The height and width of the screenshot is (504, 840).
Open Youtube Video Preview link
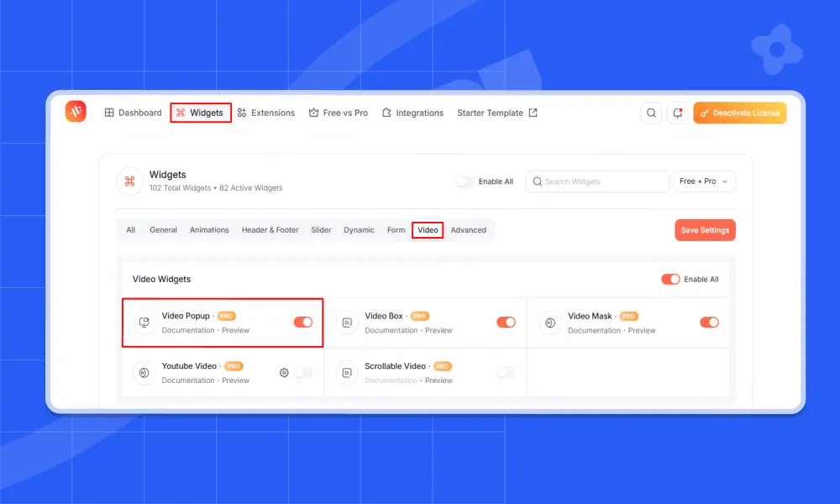click(236, 381)
